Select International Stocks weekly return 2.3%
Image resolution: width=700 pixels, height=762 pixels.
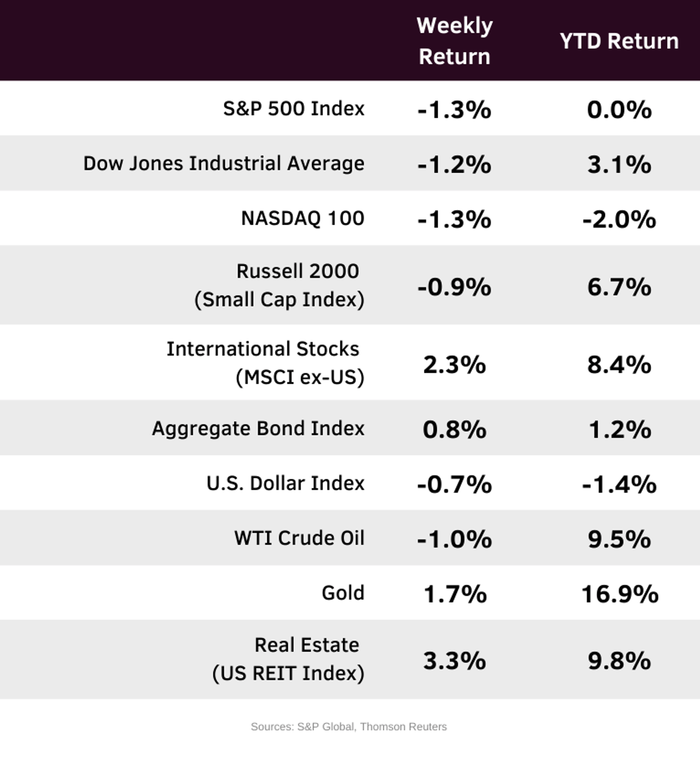(454, 364)
